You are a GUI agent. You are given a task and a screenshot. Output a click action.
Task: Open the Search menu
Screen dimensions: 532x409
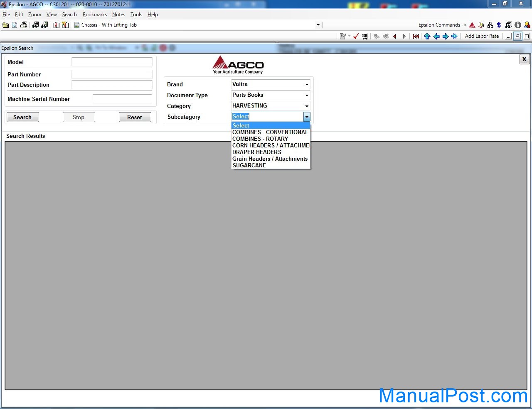[x=69, y=15]
